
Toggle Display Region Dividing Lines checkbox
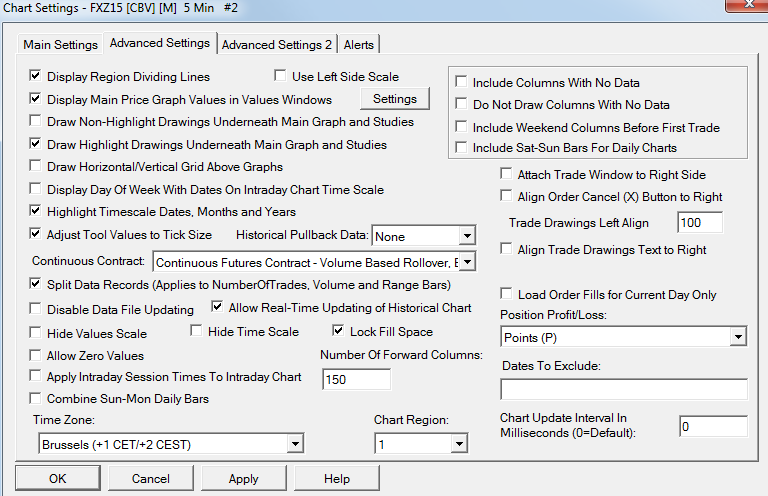(x=36, y=76)
